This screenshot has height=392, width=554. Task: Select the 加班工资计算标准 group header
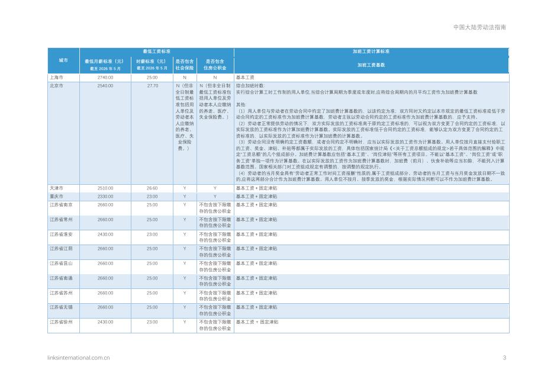pos(371,52)
